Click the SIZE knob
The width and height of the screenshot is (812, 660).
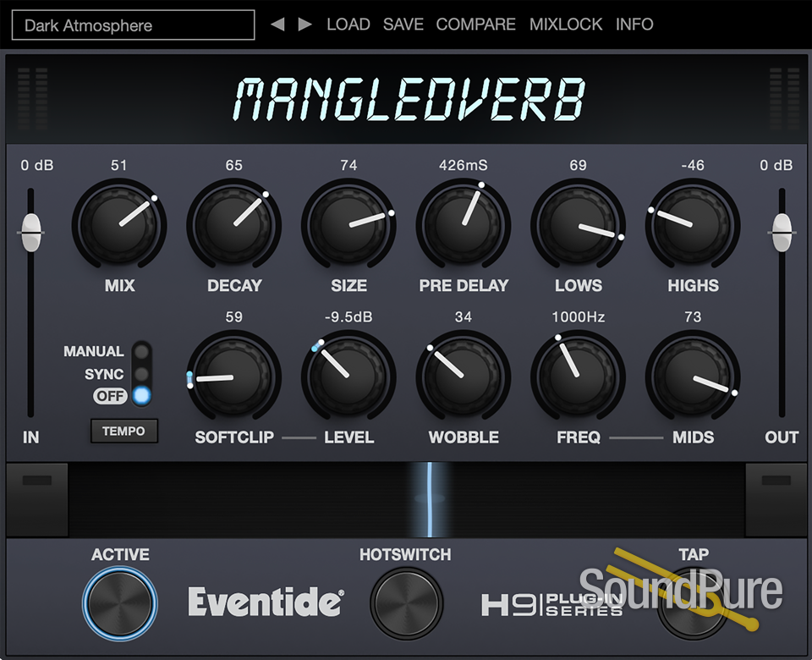(349, 224)
